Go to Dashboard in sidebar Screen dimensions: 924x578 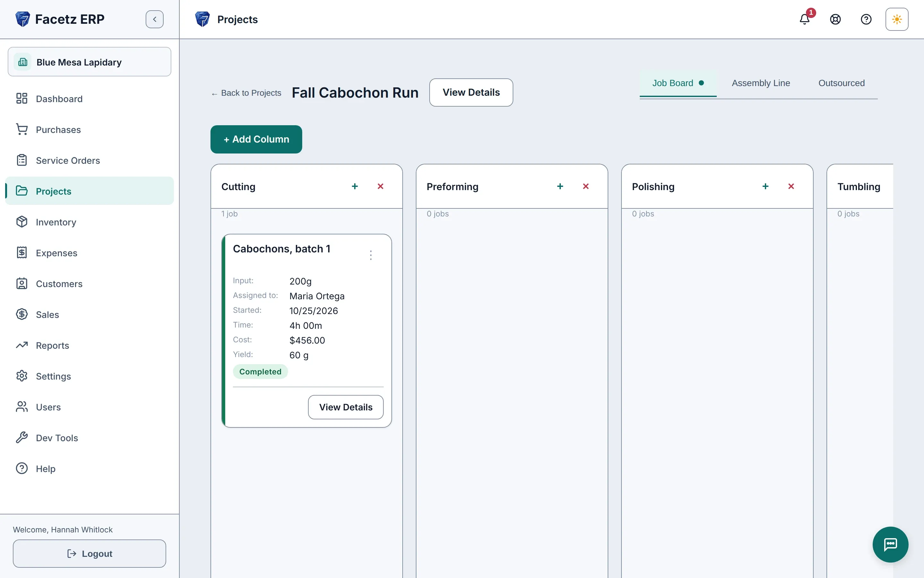(89, 99)
